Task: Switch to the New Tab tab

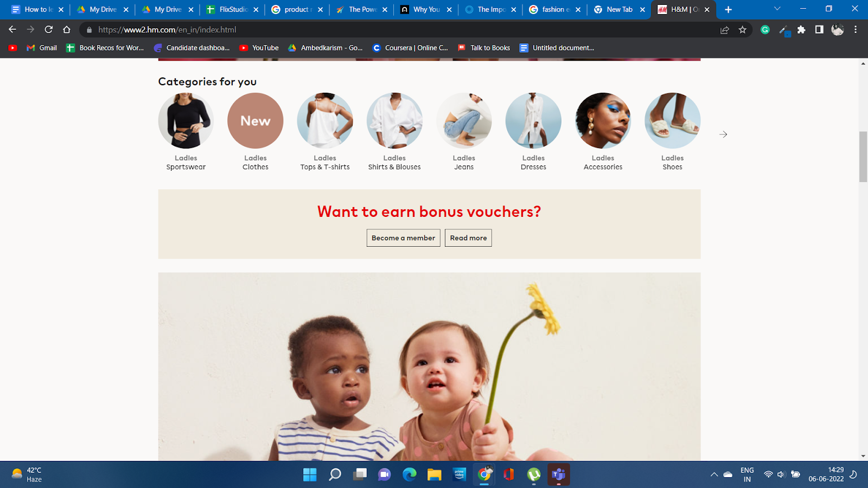Action: click(619, 9)
